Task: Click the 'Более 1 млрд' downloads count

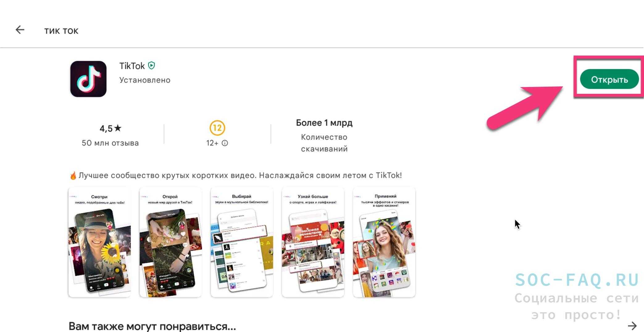Action: (324, 123)
